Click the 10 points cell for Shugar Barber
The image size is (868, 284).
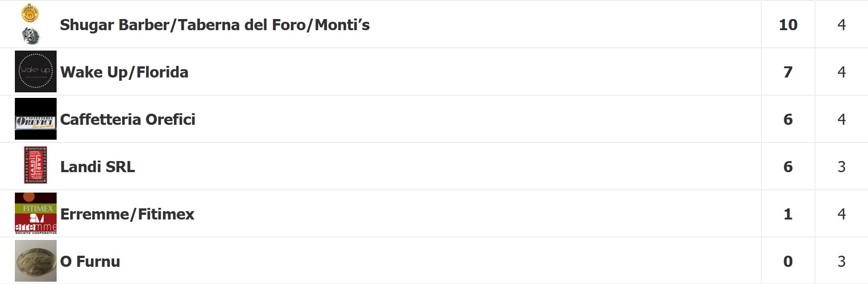(788, 25)
